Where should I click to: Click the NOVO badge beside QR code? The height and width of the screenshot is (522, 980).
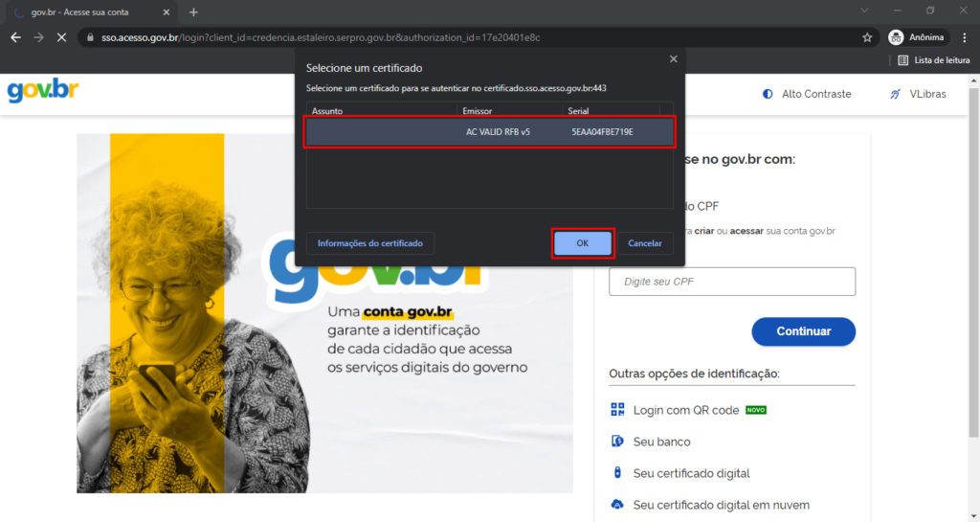pos(756,410)
